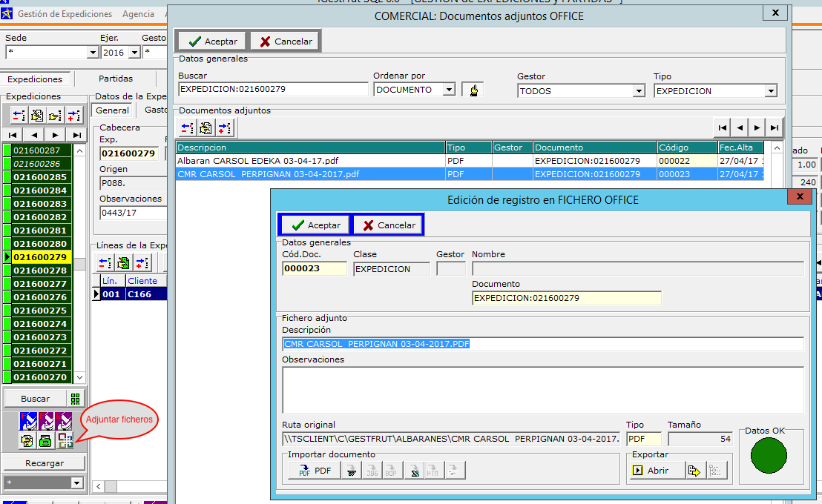
Task: Click the Observaciones text area
Action: click(542, 389)
